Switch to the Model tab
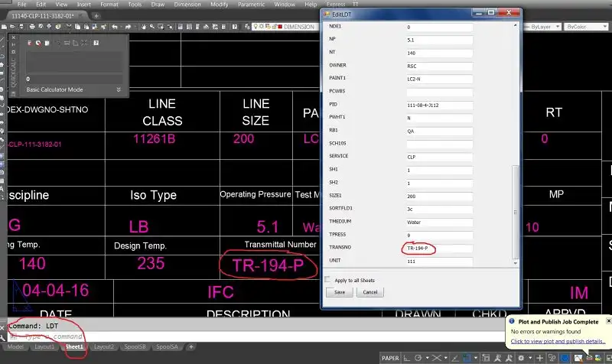 click(15, 346)
